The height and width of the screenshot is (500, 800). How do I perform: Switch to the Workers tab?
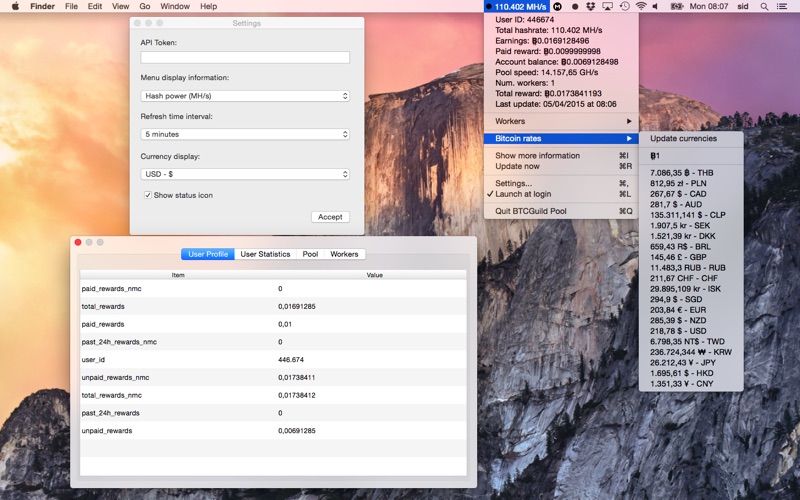coord(344,254)
